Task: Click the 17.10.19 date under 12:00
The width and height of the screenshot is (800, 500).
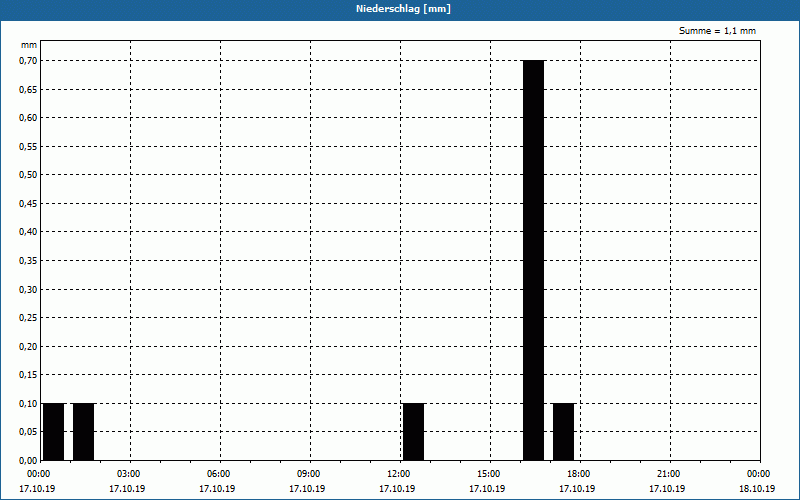Action: click(397, 489)
